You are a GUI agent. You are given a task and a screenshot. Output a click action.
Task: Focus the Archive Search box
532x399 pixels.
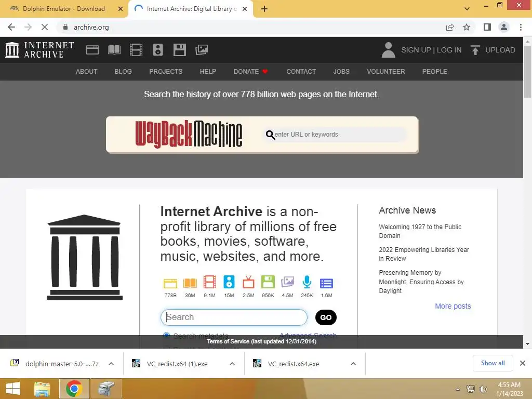pos(234,317)
